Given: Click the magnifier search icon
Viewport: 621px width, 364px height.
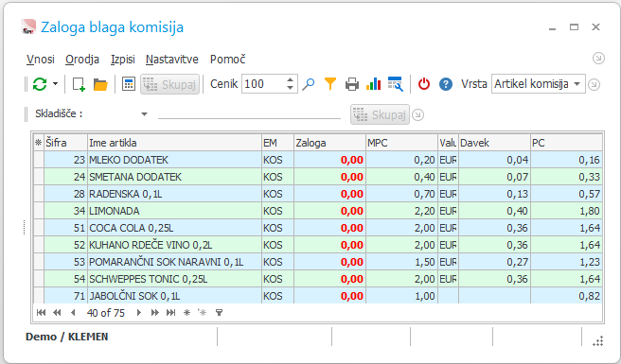Looking at the screenshot, I should tap(308, 84).
